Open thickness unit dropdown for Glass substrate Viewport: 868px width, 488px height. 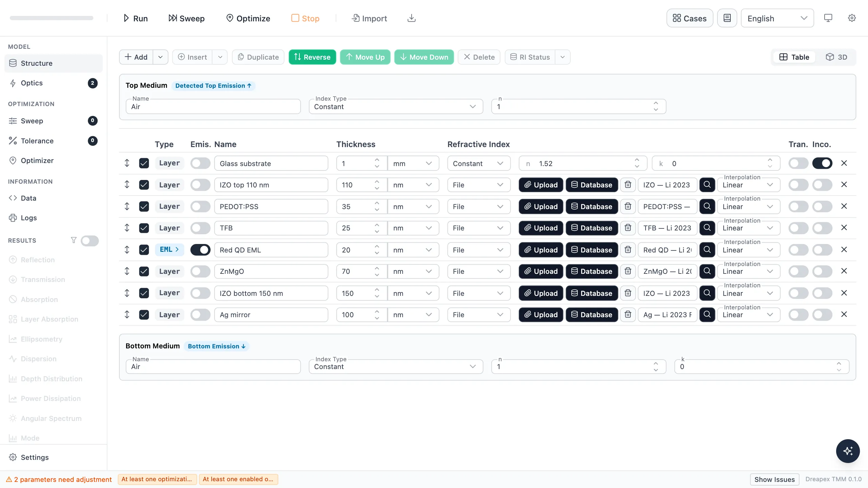(x=413, y=163)
